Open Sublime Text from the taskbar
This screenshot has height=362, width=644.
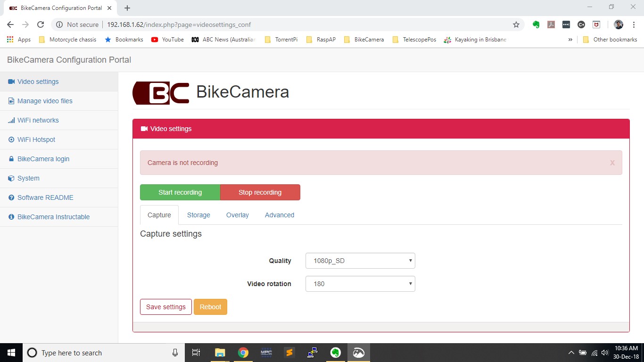click(289, 353)
